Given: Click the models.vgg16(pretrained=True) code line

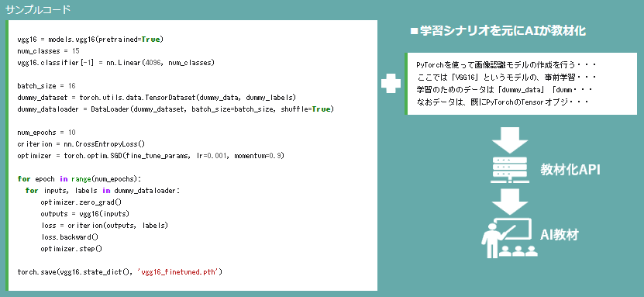Looking at the screenshot, I should tap(91, 40).
